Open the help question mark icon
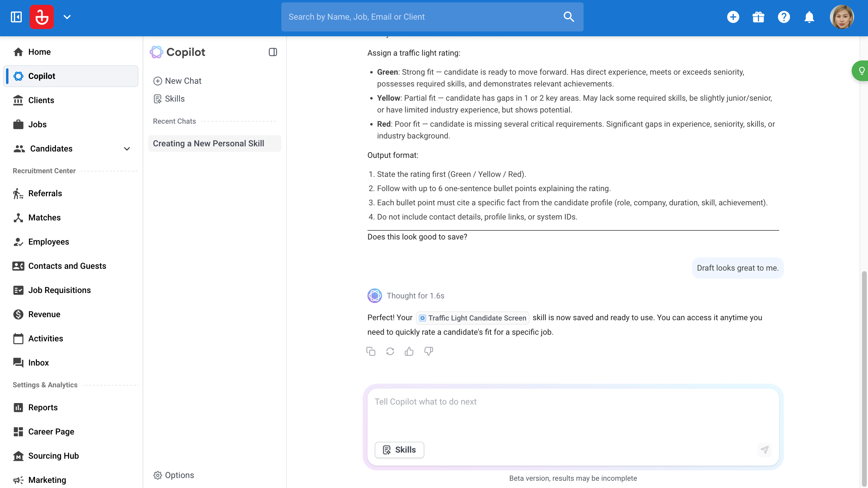The height and width of the screenshot is (488, 868). click(x=784, y=17)
